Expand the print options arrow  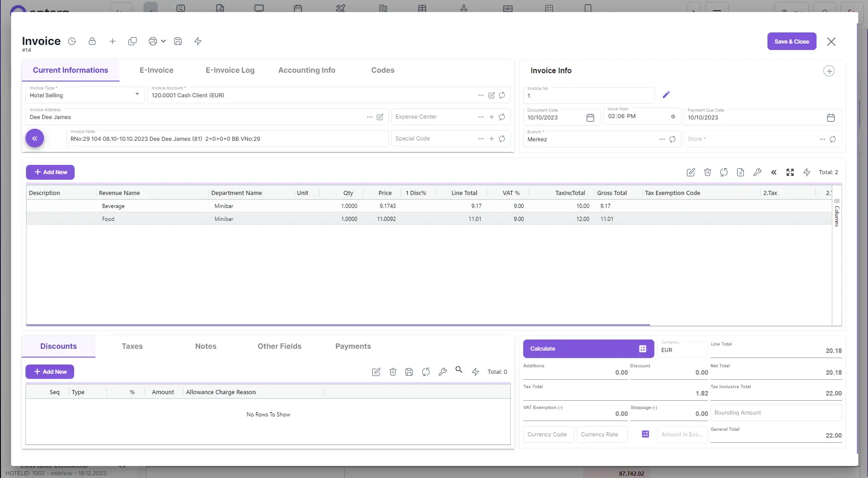[x=163, y=41]
